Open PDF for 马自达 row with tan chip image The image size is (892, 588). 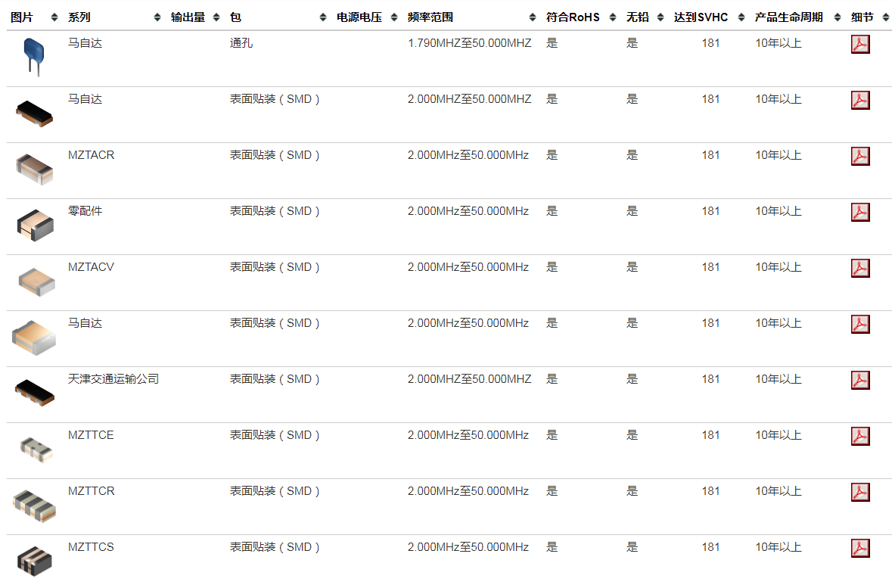coord(860,324)
